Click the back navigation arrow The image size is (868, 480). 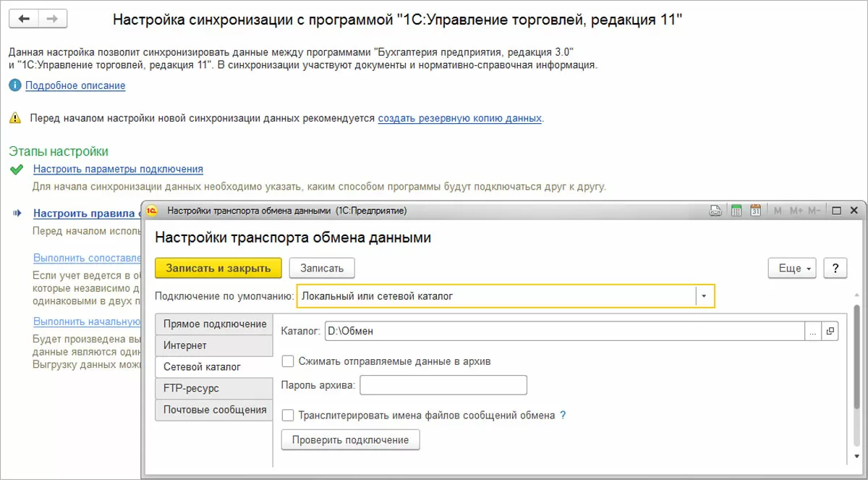pyautogui.click(x=24, y=20)
